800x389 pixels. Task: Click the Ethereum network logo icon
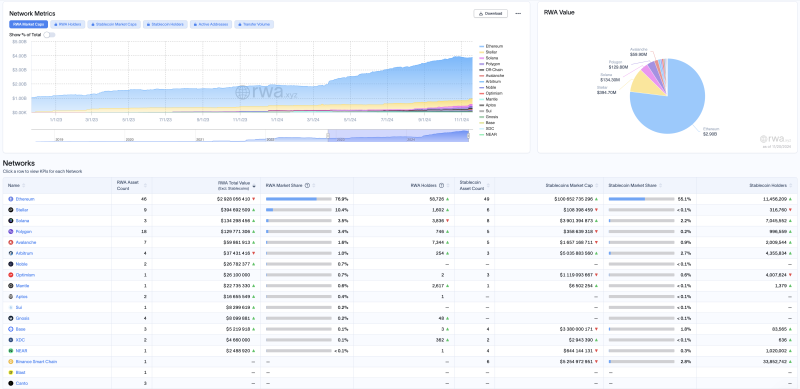[11, 199]
